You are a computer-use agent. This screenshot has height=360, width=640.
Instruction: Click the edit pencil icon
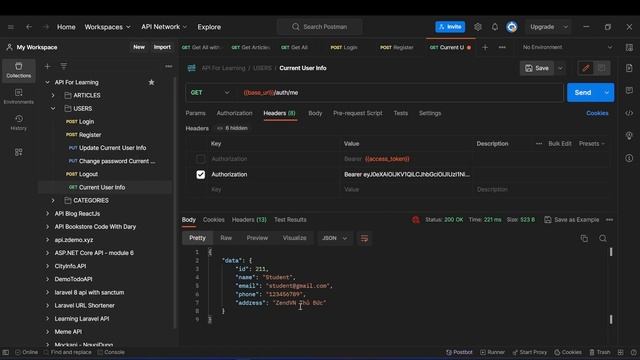click(x=586, y=68)
